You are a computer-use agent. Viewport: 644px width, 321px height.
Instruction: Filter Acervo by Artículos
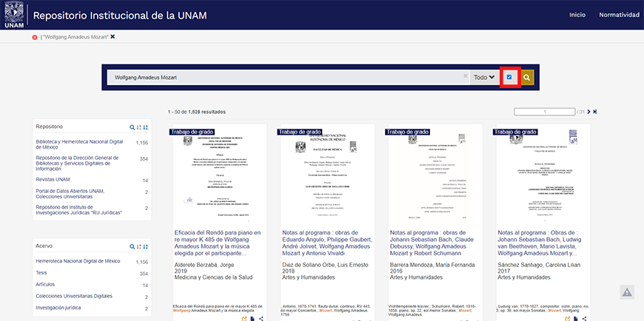[45, 284]
